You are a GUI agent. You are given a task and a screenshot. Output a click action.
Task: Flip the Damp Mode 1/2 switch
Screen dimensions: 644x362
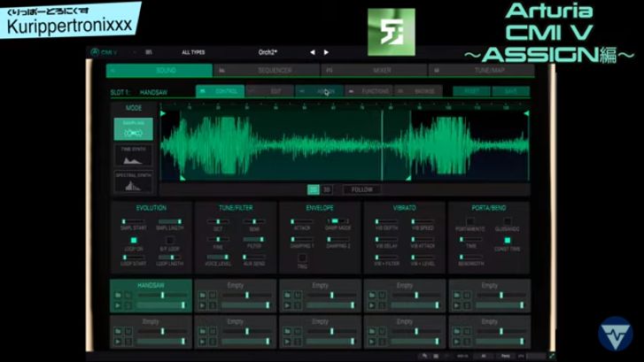[338, 221]
